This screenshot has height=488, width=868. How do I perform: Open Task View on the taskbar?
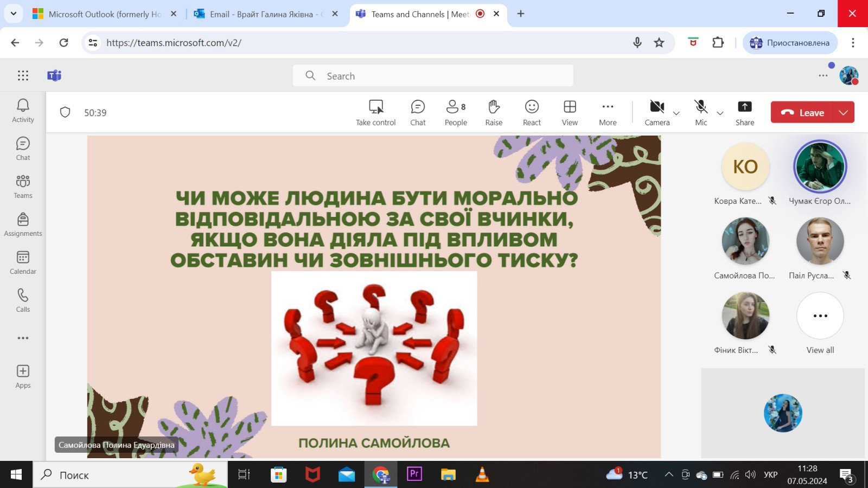point(244,475)
